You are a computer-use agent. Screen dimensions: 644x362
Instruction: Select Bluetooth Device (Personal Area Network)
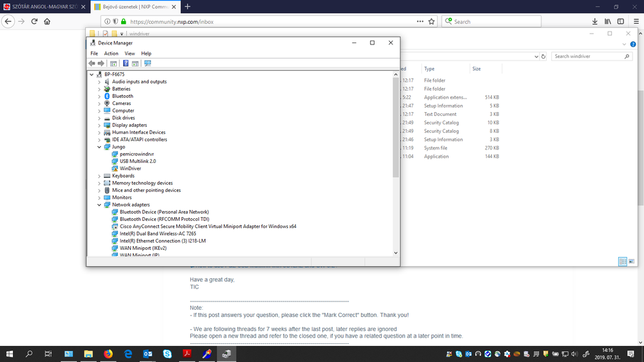pos(164,212)
